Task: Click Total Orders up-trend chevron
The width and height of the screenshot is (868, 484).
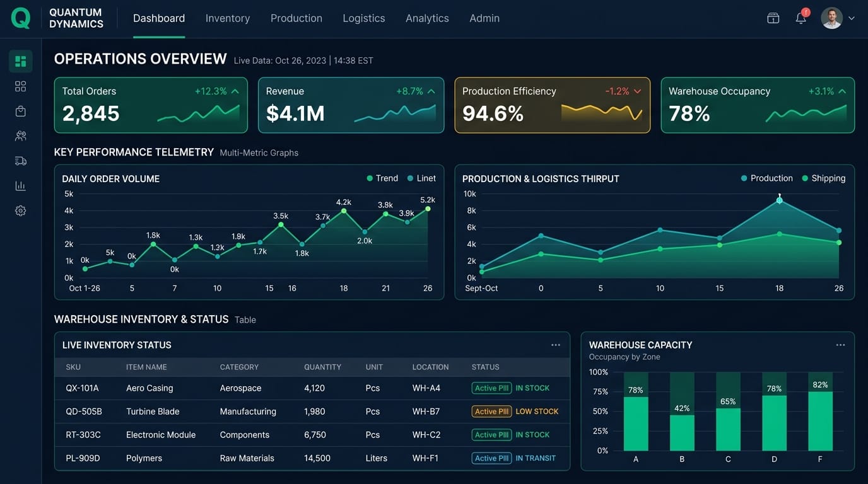Action: tap(235, 91)
